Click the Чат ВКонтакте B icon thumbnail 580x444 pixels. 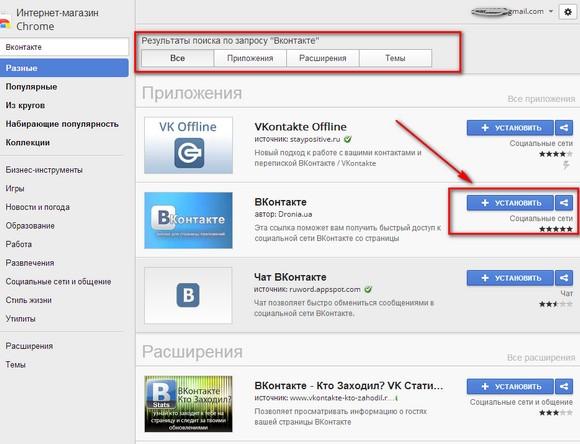point(189,295)
